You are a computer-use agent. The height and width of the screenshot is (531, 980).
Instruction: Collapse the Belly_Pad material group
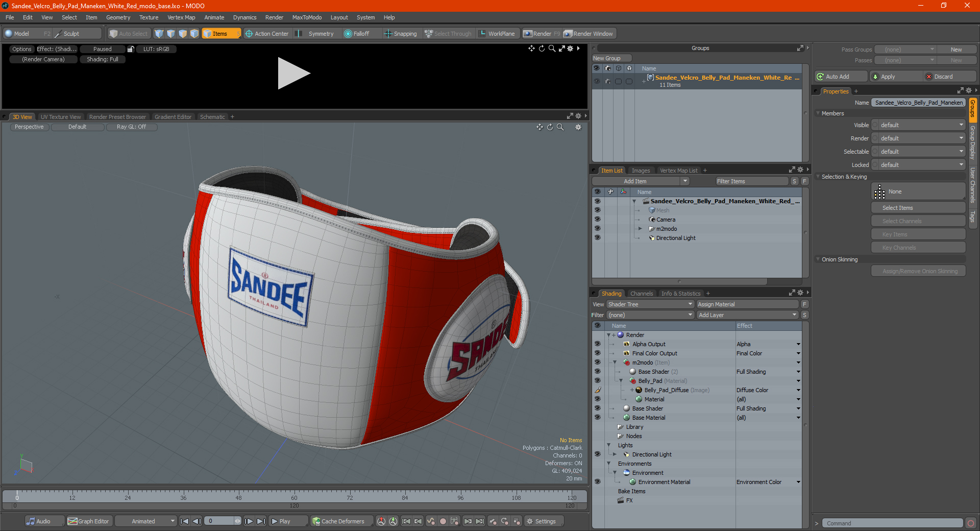tap(621, 381)
